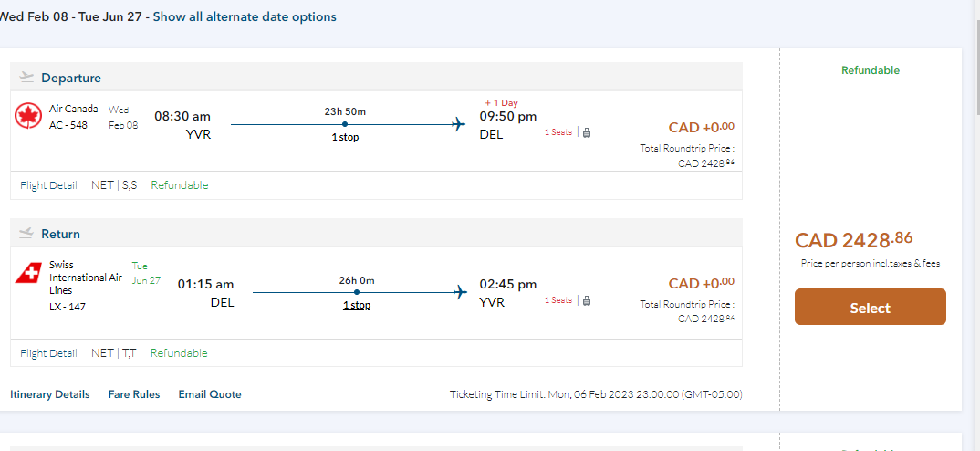Click the Return section airplane icon

pos(26,234)
